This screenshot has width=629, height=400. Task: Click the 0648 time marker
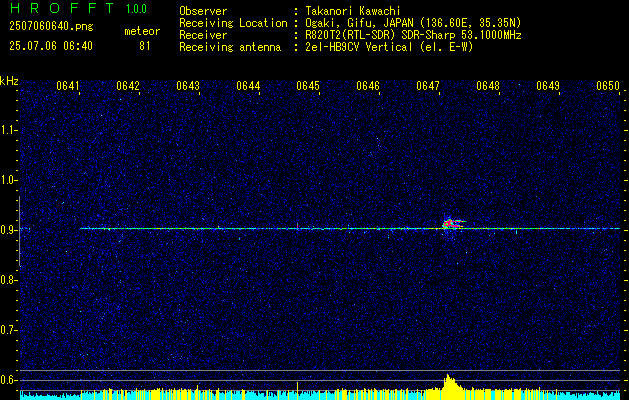[488, 86]
